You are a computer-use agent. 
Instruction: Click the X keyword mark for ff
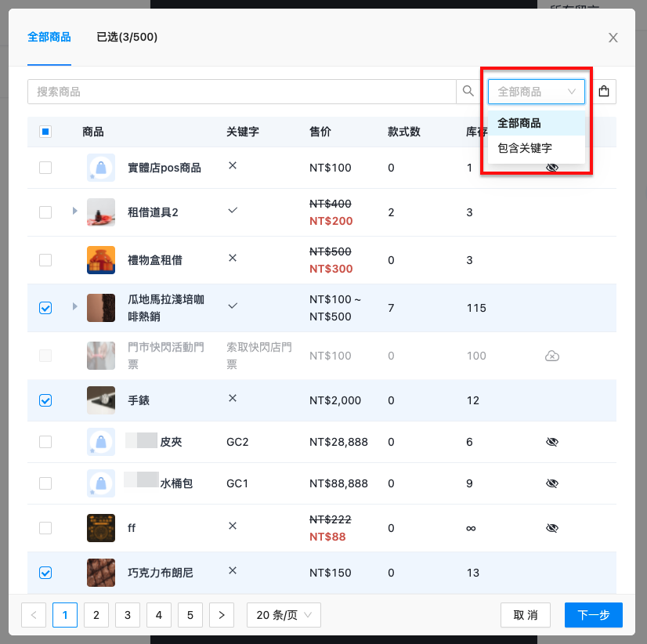pos(233,526)
